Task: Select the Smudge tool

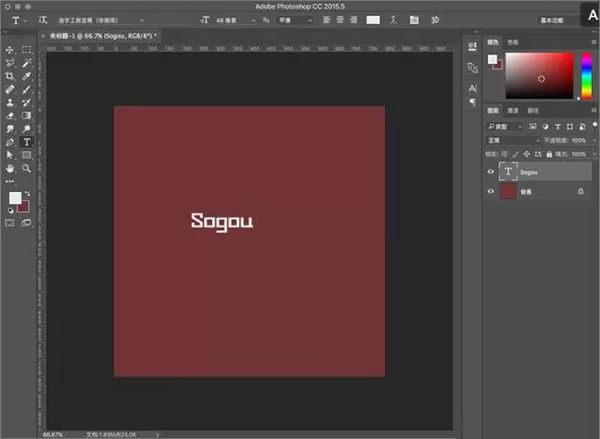Action: tap(10, 129)
